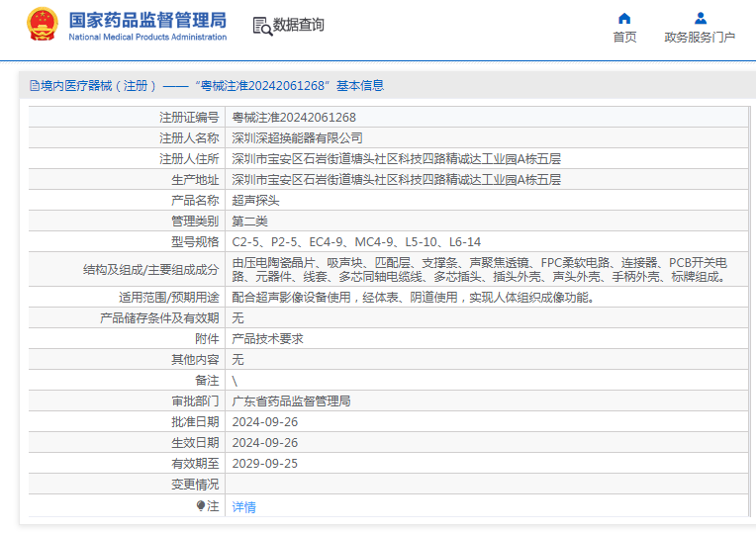Screen dimensions: 756x533
Task: Click 批准日期 row label
Action: 195,422
